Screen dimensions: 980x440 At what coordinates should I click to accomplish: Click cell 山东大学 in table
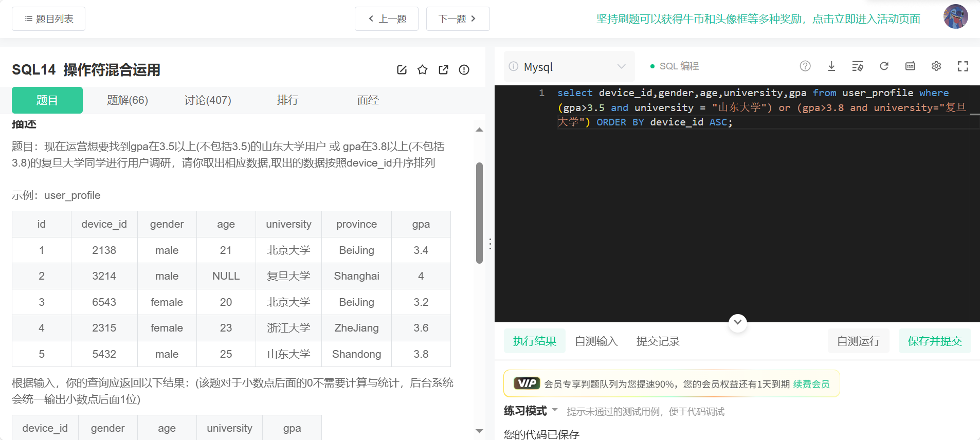click(x=288, y=354)
